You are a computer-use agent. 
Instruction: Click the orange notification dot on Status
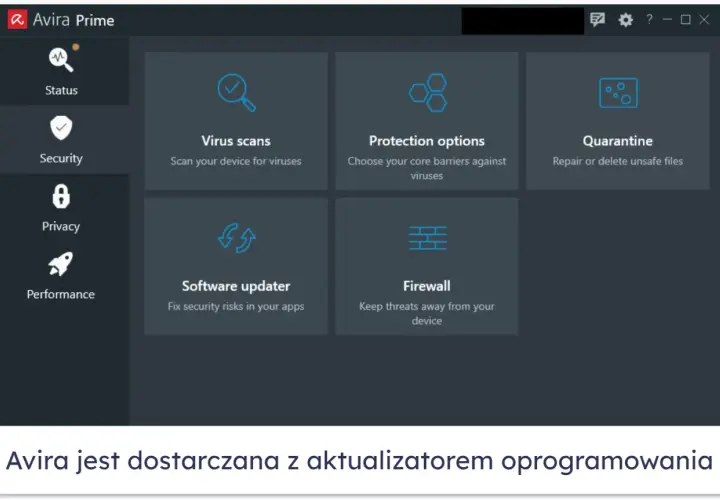[x=76, y=47]
